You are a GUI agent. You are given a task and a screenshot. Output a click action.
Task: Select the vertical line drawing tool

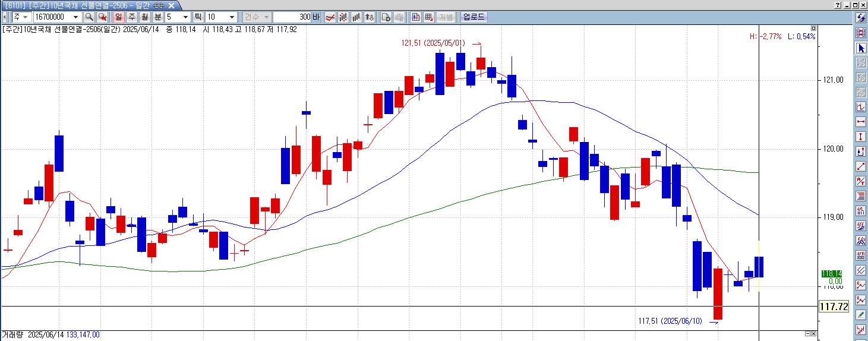[860, 137]
